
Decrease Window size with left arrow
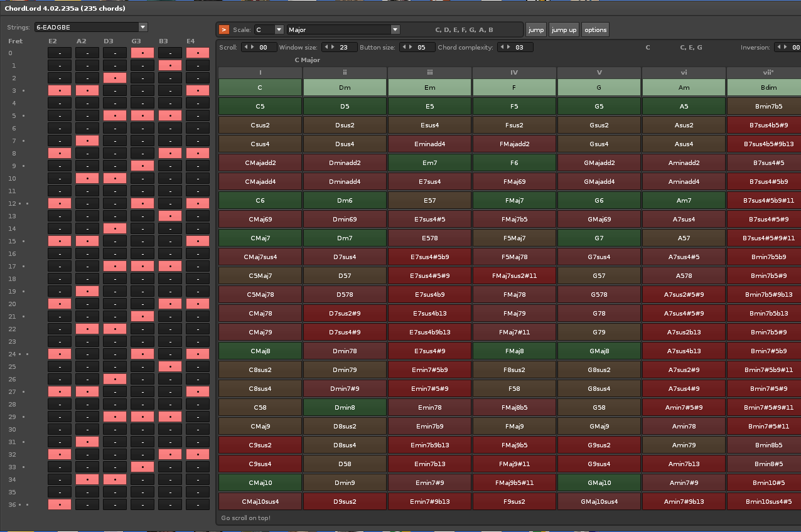pyautogui.click(x=326, y=47)
